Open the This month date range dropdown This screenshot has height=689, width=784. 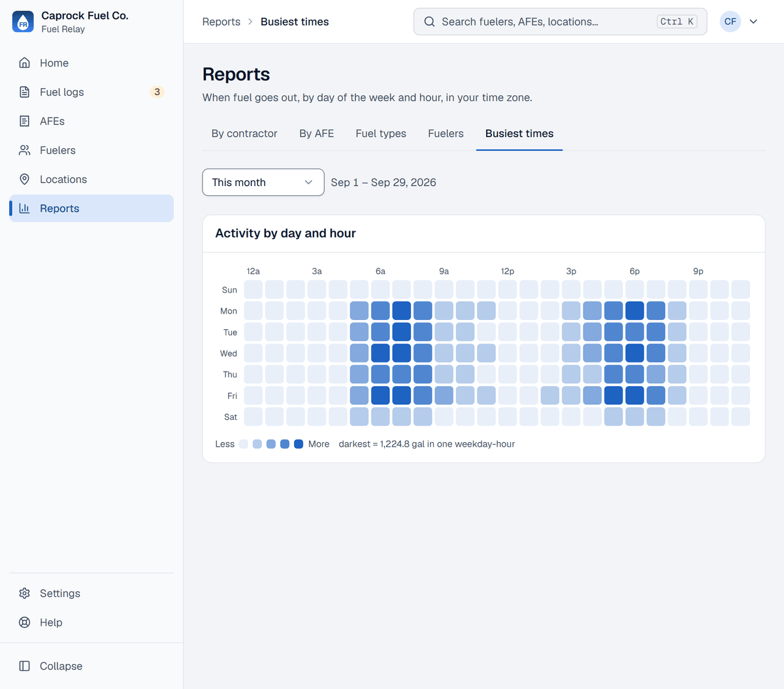[263, 182]
